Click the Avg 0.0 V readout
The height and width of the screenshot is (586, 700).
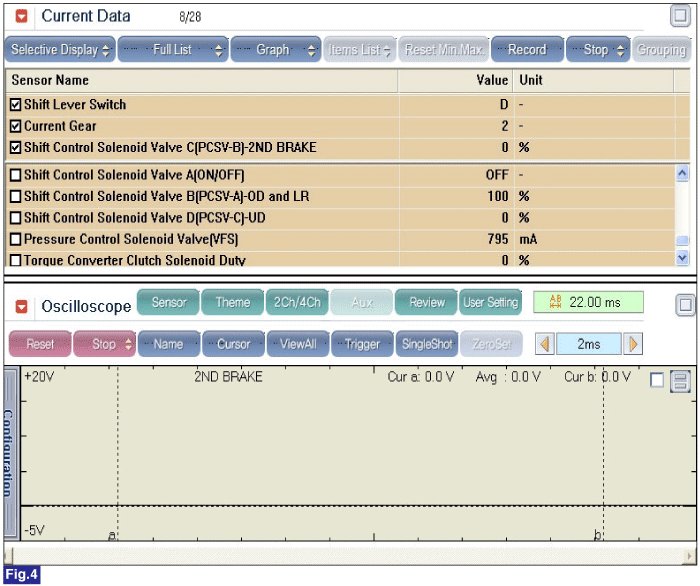tap(508, 378)
